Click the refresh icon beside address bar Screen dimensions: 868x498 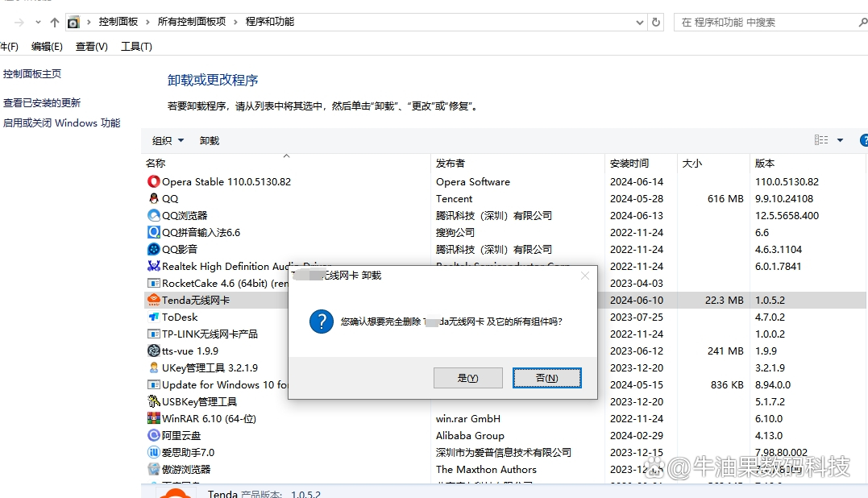click(656, 22)
